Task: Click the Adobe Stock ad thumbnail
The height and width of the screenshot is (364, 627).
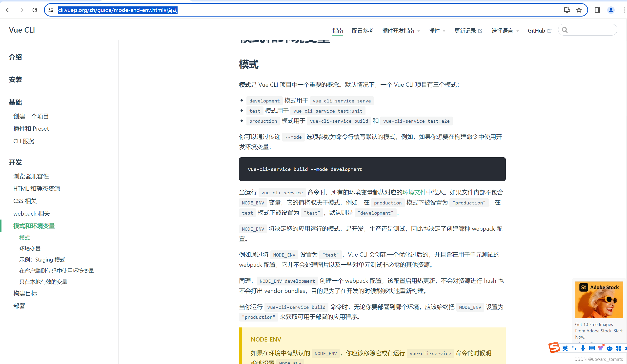Action: 599,300
